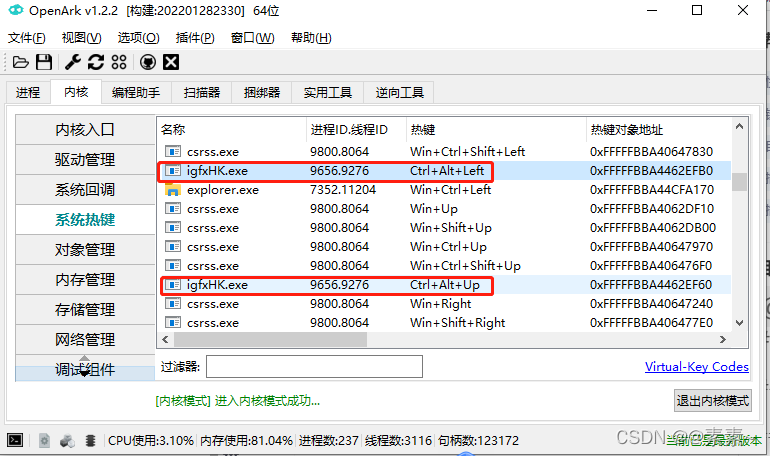Image resolution: width=770 pixels, height=456 pixels.
Task: Click the 退出内核模式 button
Action: point(713,401)
